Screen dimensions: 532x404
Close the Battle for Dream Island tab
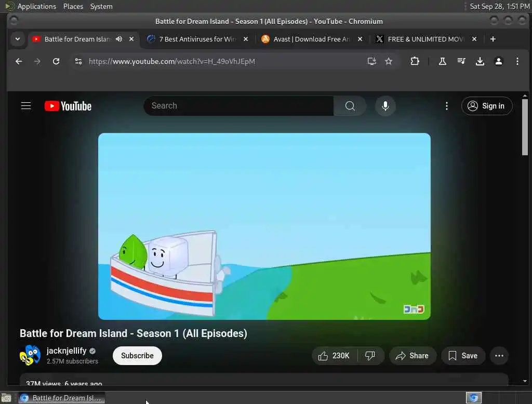tap(131, 39)
